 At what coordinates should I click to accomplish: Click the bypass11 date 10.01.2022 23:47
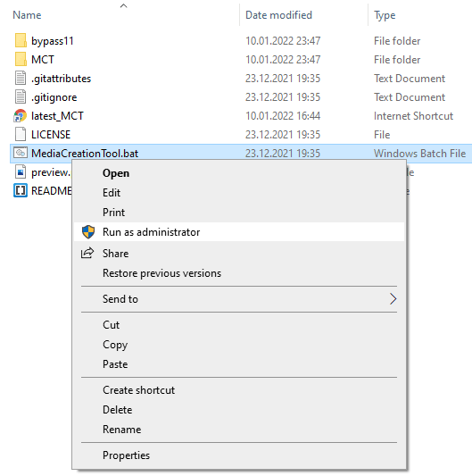[x=283, y=41]
